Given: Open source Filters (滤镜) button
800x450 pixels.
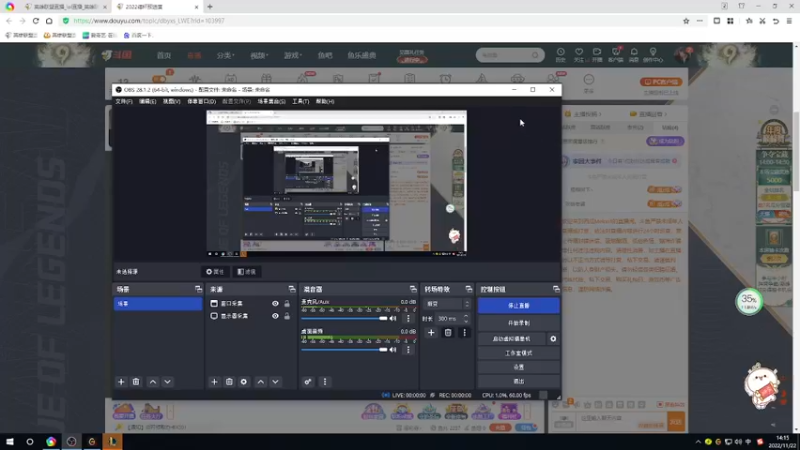Looking at the screenshot, I should [x=247, y=272].
